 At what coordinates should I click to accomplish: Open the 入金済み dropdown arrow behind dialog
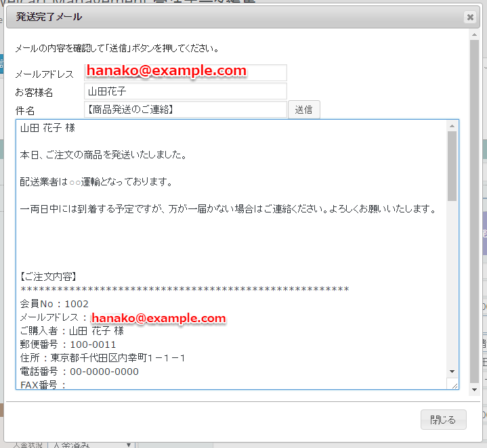(129, 445)
